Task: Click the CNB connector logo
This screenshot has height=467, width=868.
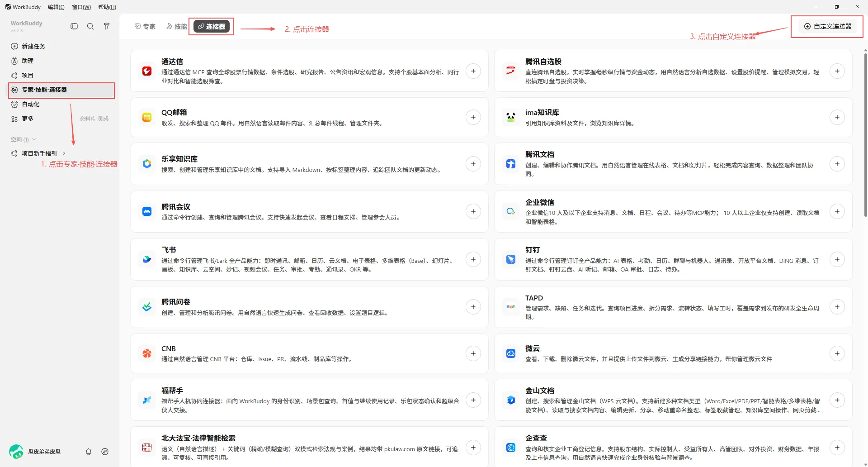Action: pyautogui.click(x=147, y=353)
